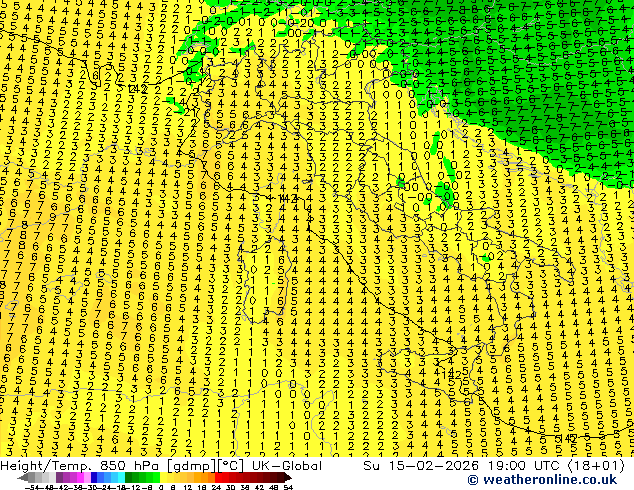Select the bright yellow legend swatch above 0

tap(163, 477)
